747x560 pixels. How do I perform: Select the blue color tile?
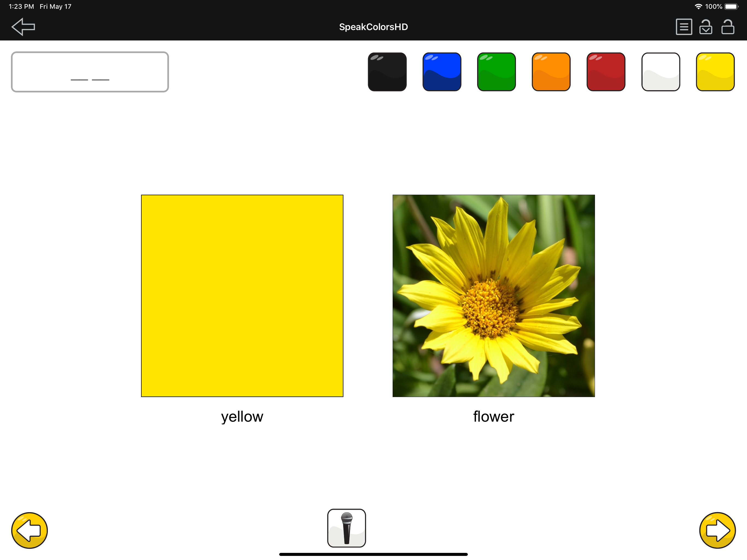(x=442, y=72)
